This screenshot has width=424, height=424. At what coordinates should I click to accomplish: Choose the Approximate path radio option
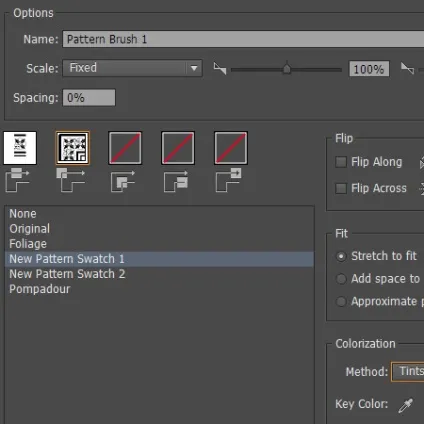point(341,302)
